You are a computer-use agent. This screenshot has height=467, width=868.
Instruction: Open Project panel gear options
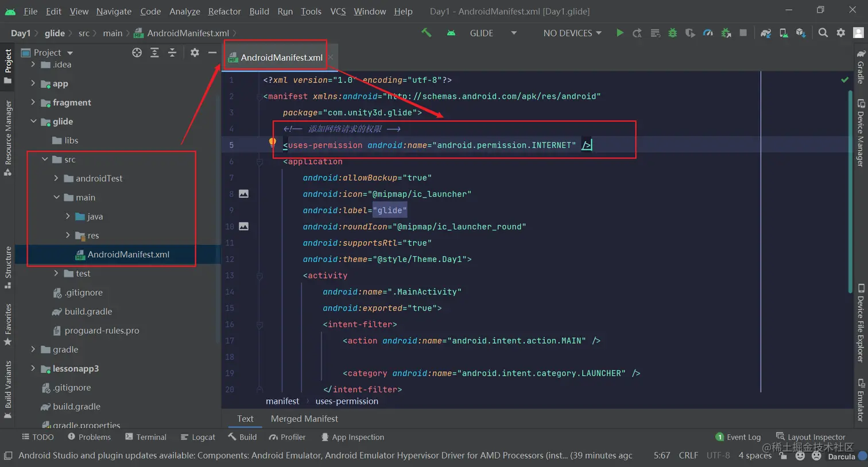(x=195, y=52)
